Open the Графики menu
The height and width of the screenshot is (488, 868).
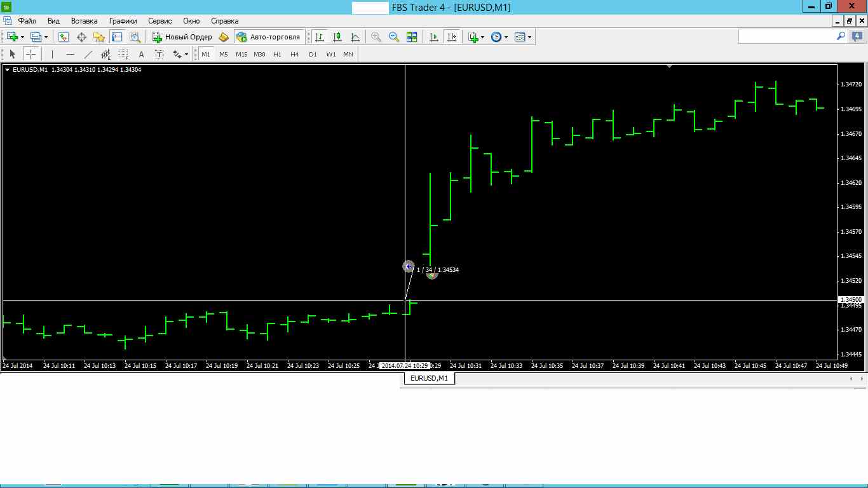(x=123, y=21)
